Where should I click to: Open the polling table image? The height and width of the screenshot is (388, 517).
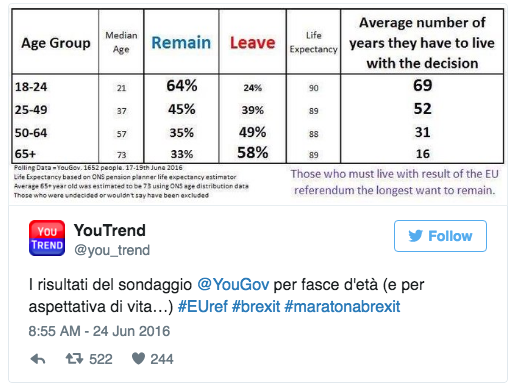(258, 104)
